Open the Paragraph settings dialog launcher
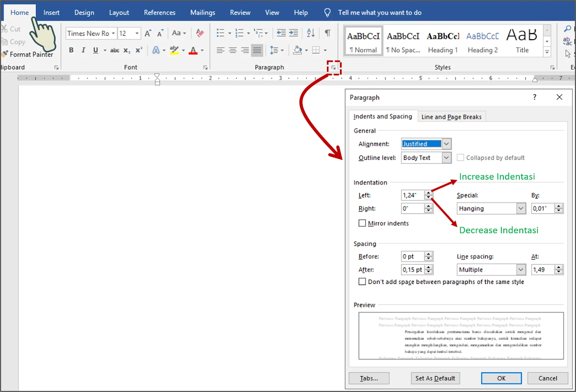This screenshot has height=392, width=576. click(334, 68)
